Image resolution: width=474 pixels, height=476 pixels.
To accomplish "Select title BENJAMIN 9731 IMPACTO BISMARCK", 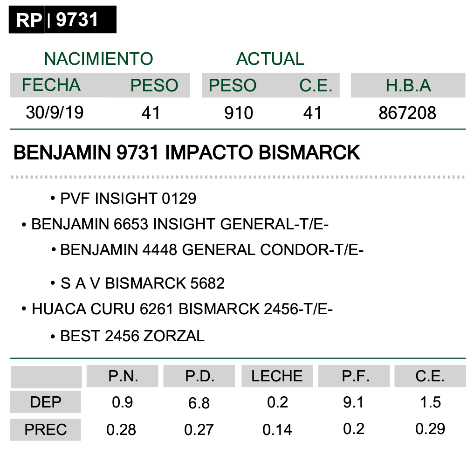I will (186, 152).
